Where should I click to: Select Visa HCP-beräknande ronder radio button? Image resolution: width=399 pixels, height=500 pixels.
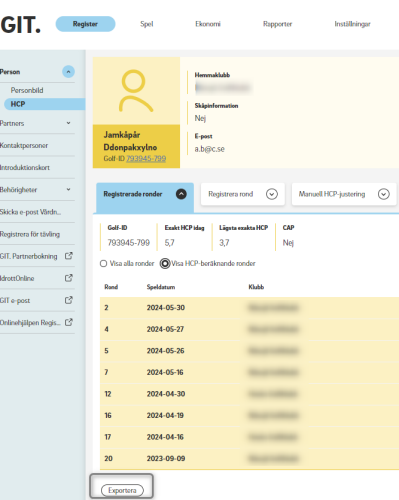pos(165,264)
